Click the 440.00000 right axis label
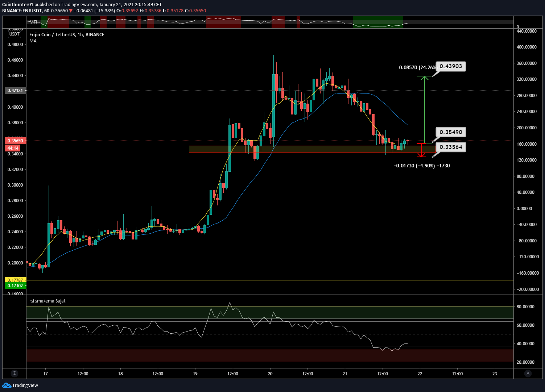The height and width of the screenshot is (392, 545). point(527,31)
